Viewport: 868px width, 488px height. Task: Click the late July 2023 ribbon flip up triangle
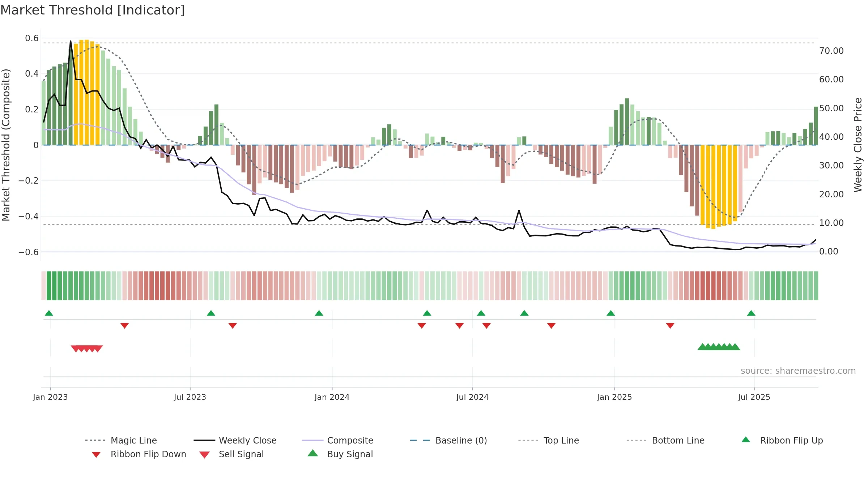click(x=211, y=313)
